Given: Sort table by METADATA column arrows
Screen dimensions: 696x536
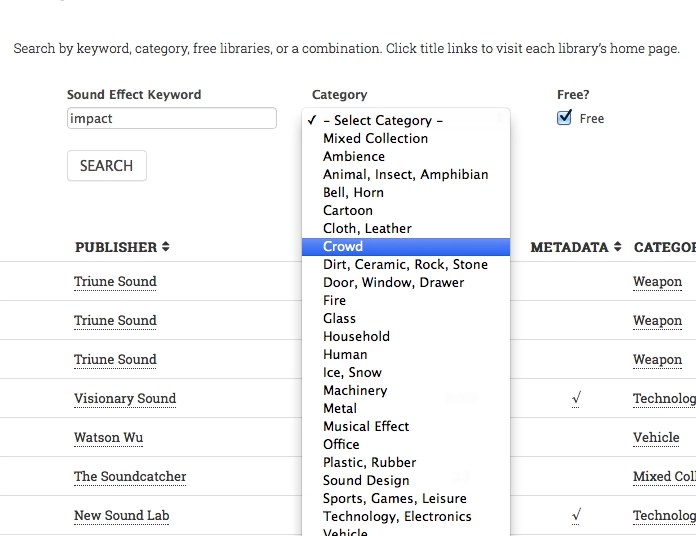Looking at the screenshot, I should (x=617, y=247).
